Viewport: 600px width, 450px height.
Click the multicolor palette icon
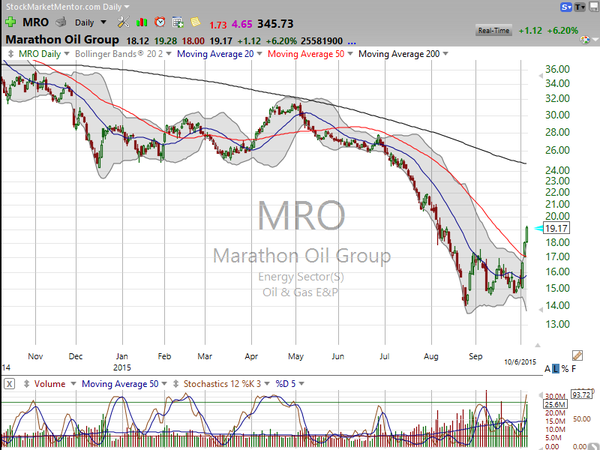click(x=585, y=39)
